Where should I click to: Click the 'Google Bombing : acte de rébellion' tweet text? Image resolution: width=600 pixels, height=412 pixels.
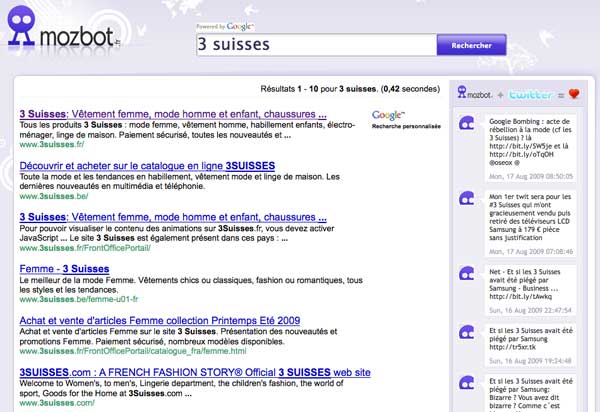pos(530,142)
